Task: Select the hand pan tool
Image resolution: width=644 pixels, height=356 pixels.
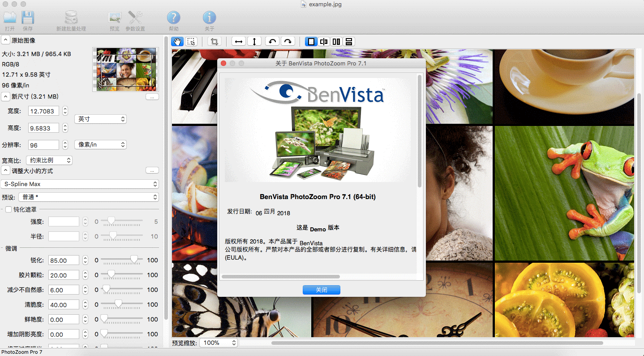Action: [x=177, y=42]
